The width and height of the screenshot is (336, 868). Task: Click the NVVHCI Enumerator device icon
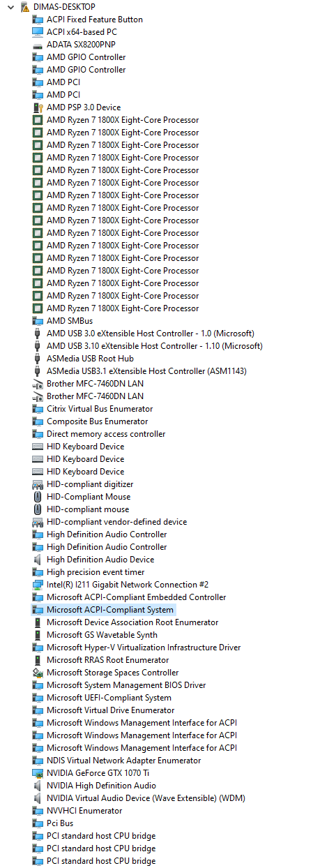tap(38, 811)
